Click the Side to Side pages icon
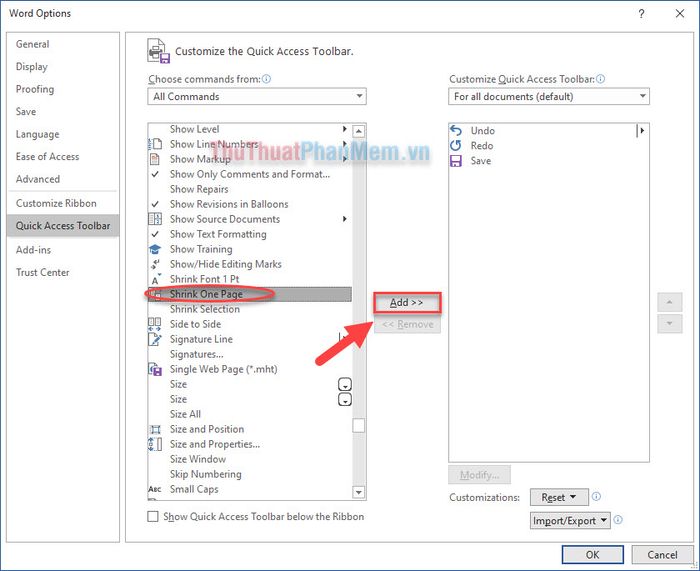Image resolution: width=700 pixels, height=571 pixels. pyautogui.click(x=154, y=324)
